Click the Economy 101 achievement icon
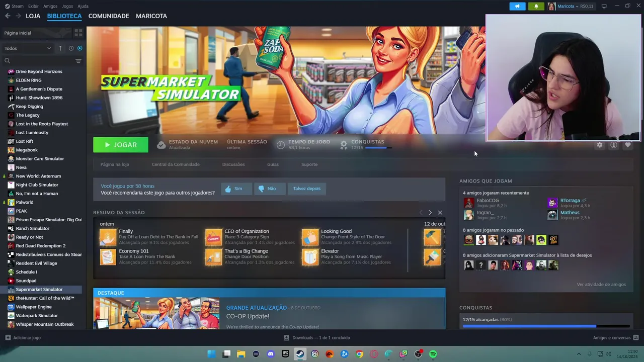The height and width of the screenshot is (362, 644). tap(108, 257)
